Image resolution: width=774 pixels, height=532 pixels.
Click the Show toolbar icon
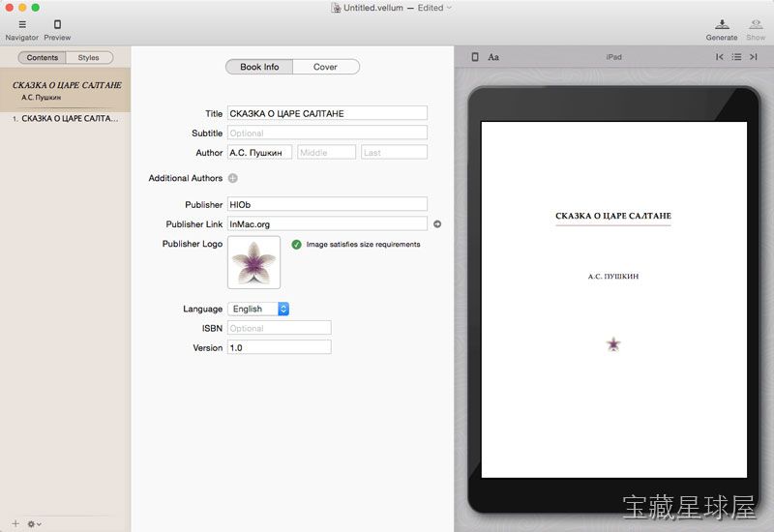[x=756, y=24]
